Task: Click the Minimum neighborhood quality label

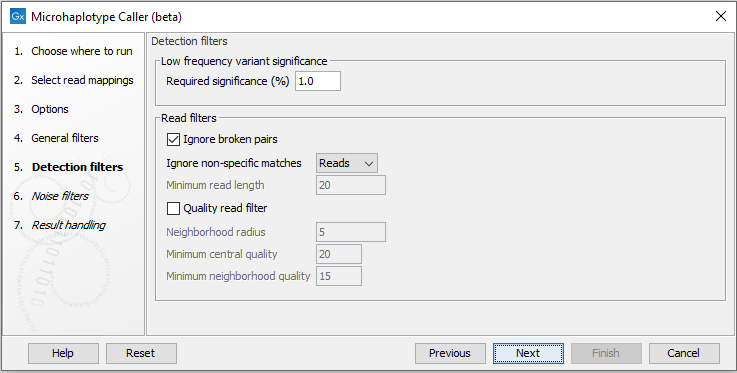Action: (x=238, y=276)
